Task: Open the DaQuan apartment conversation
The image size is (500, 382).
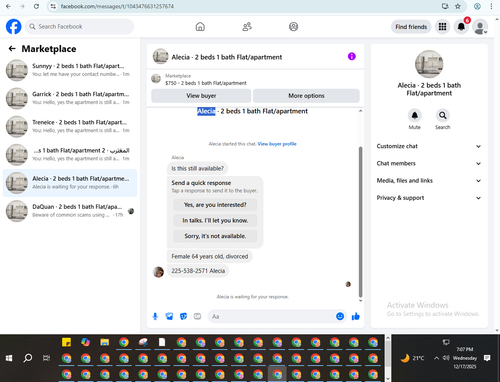Action: (70, 211)
